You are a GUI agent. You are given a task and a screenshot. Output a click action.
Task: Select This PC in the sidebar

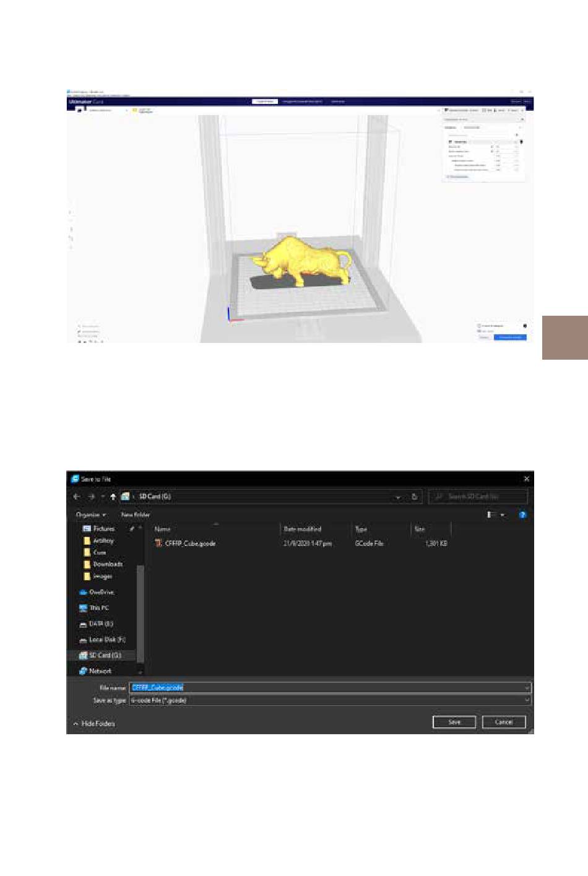pos(98,608)
